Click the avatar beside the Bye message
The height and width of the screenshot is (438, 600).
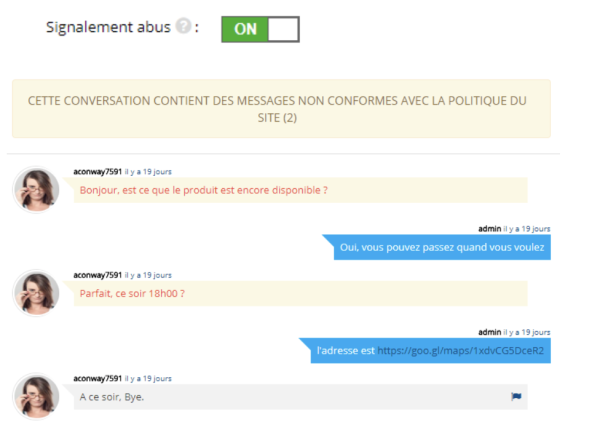(36, 397)
